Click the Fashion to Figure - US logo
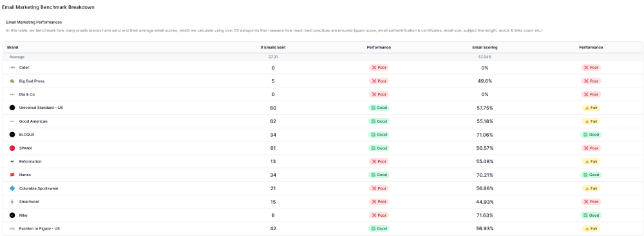The image size is (644, 236). click(x=12, y=229)
